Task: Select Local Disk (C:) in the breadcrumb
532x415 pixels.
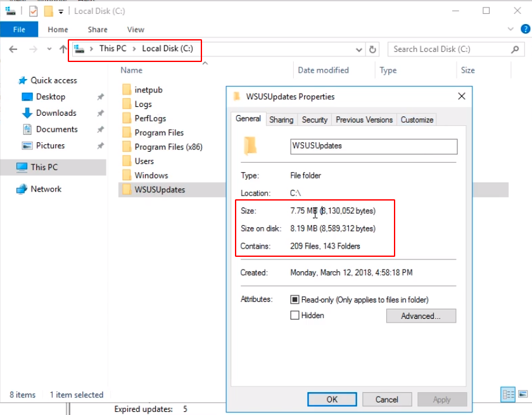Action: coord(167,49)
